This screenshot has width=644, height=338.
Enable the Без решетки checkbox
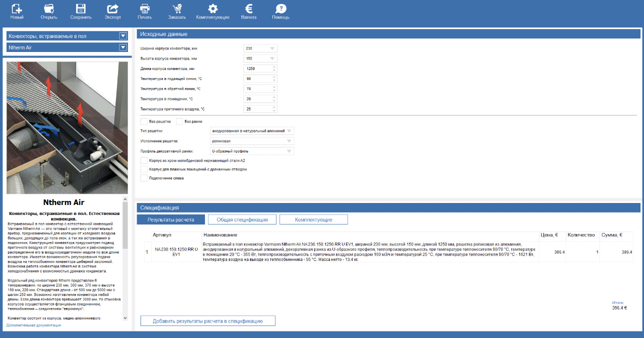coord(144,121)
